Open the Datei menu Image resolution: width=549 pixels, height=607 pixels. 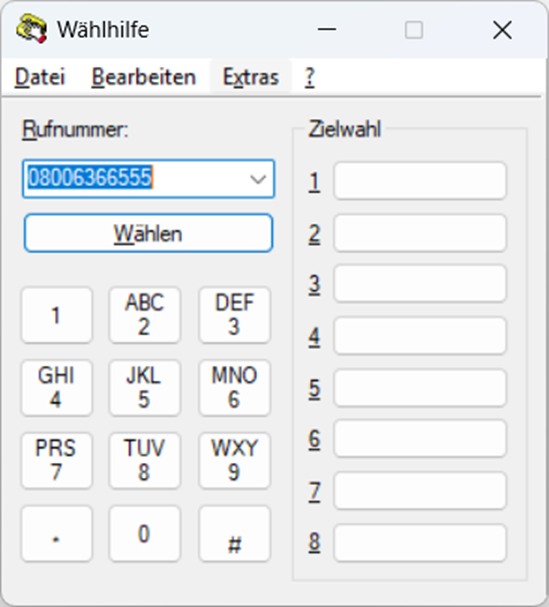pyautogui.click(x=40, y=77)
